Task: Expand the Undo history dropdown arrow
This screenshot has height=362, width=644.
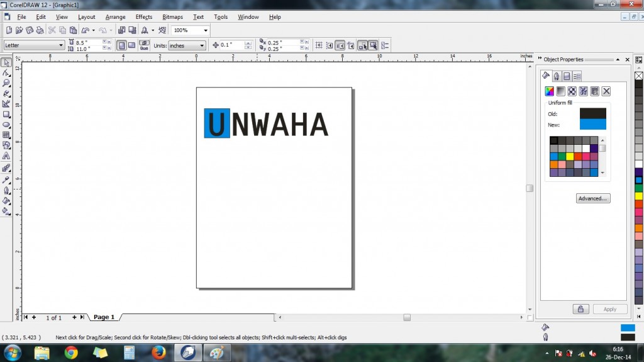Action: [x=94, y=30]
